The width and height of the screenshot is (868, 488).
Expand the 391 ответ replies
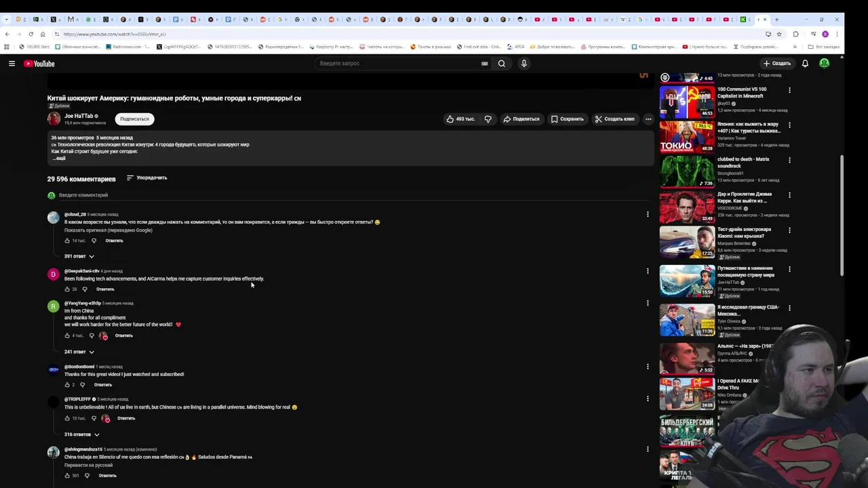[79, 256]
